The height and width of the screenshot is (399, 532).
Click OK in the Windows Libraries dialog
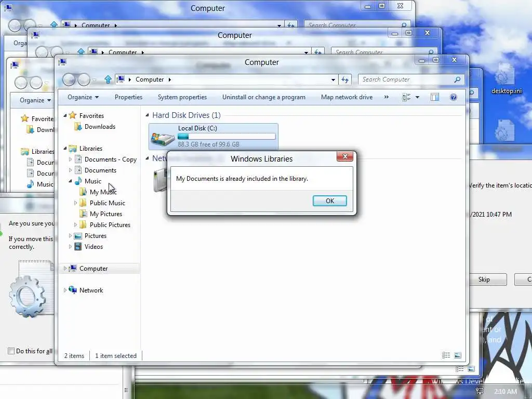329,201
